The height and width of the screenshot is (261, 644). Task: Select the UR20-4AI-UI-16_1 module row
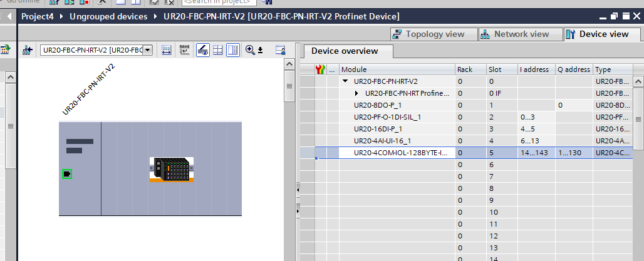coord(467,141)
